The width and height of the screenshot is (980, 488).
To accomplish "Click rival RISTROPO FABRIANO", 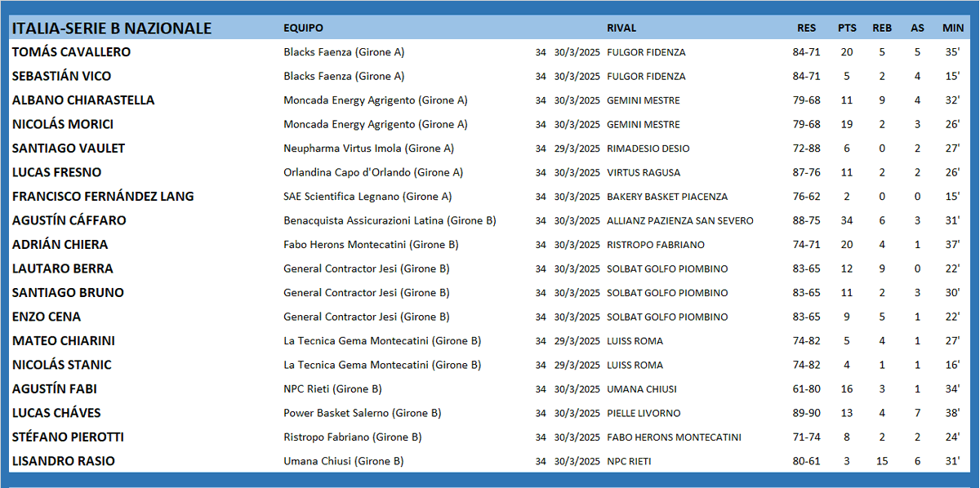I will point(656,245).
